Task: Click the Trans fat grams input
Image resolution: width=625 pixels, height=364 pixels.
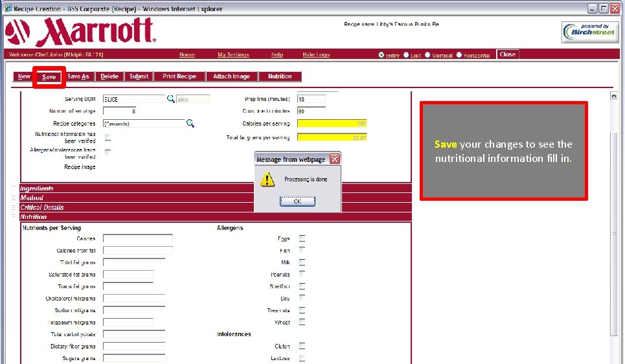Action: (x=128, y=286)
